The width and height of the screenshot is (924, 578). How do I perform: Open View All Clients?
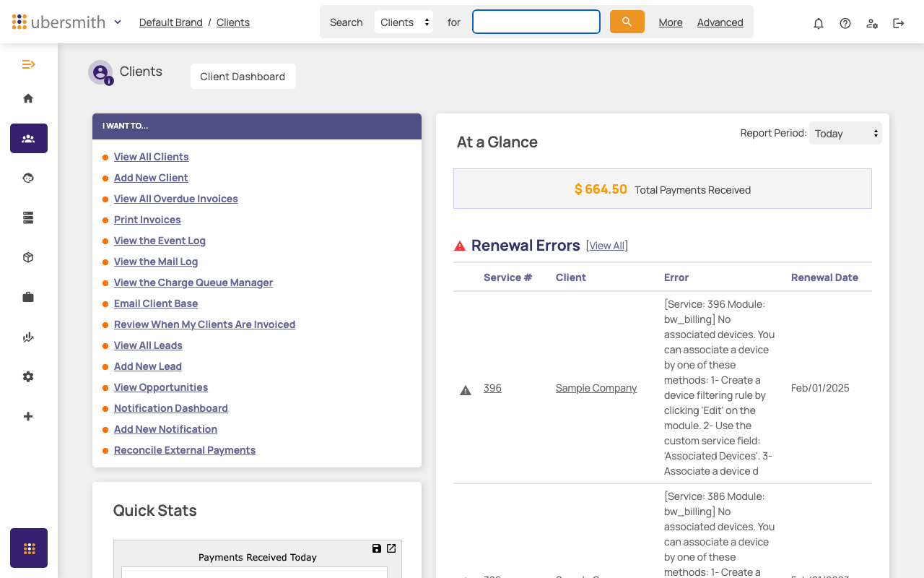(152, 157)
